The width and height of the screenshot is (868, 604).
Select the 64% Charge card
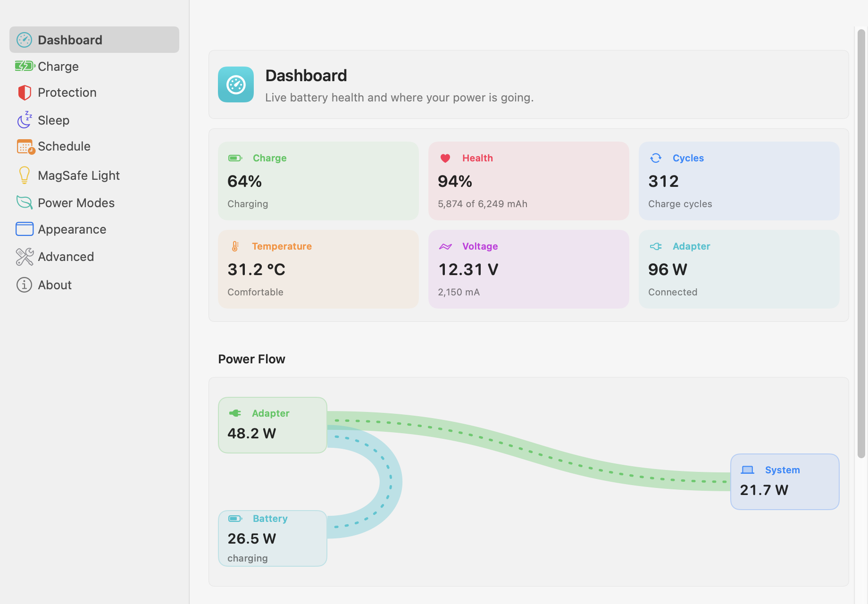click(x=318, y=181)
